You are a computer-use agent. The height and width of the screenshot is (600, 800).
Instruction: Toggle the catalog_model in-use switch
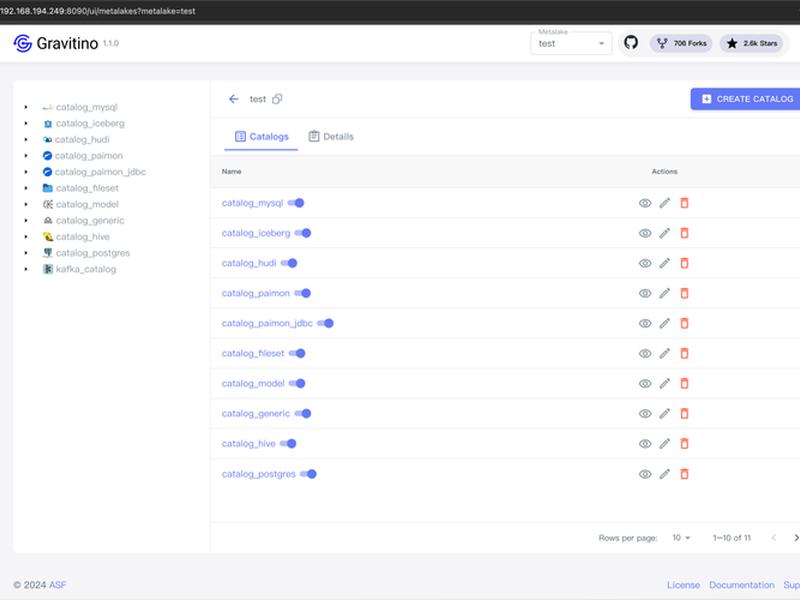[x=297, y=384]
